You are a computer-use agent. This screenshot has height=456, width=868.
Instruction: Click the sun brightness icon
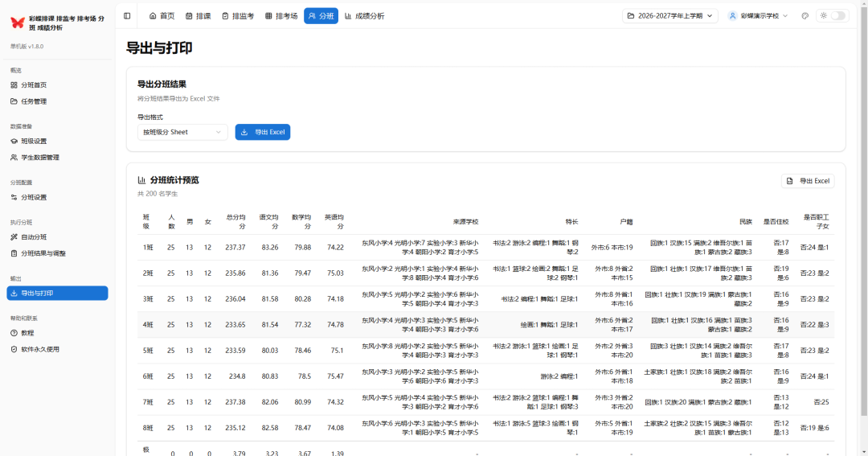[x=824, y=16]
